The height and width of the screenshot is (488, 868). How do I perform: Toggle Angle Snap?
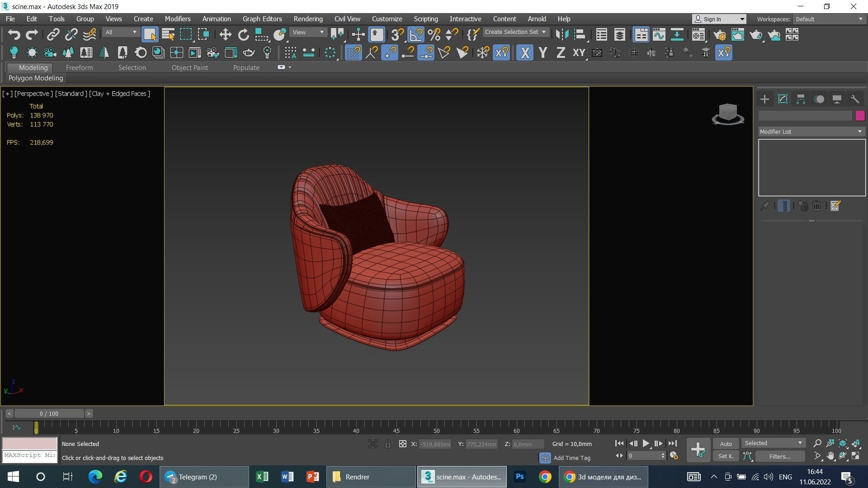(416, 35)
